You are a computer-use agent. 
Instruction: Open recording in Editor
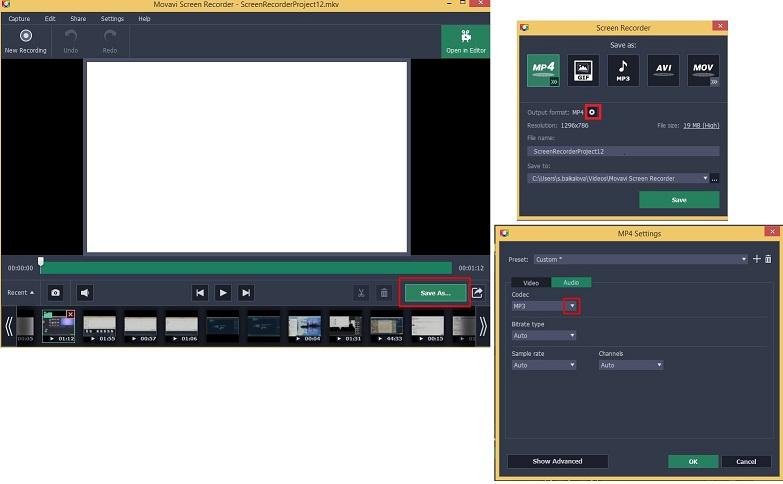(465, 41)
